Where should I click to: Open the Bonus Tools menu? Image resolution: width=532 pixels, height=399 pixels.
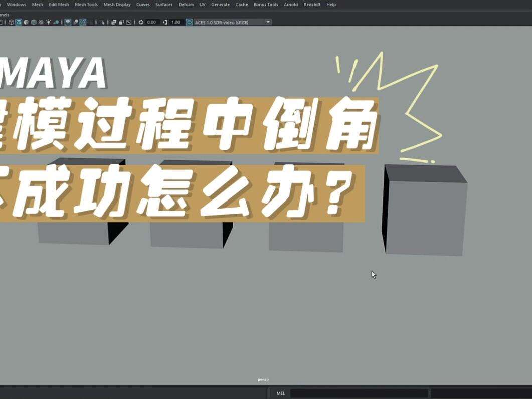click(266, 5)
